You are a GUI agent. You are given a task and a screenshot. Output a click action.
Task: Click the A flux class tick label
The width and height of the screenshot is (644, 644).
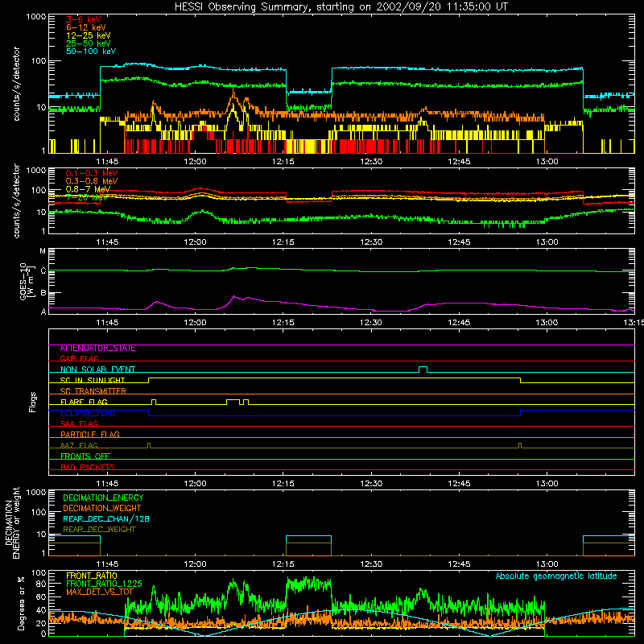[x=43, y=312]
